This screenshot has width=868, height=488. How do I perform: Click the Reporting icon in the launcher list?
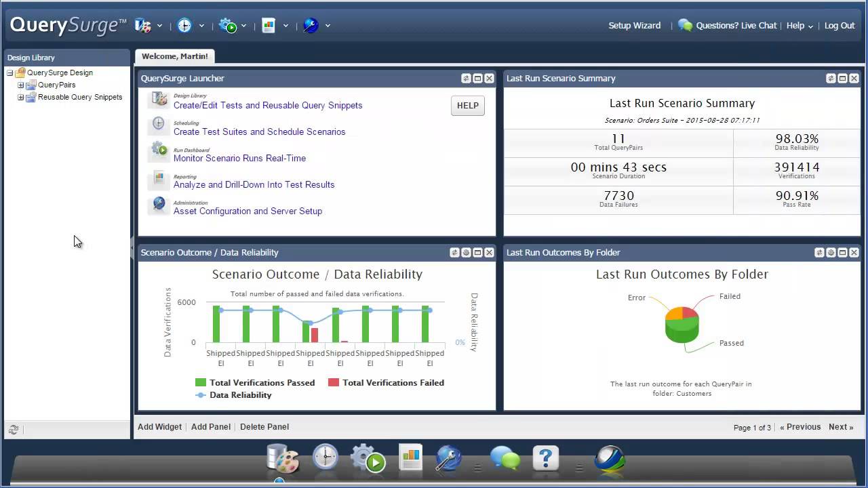(x=159, y=178)
